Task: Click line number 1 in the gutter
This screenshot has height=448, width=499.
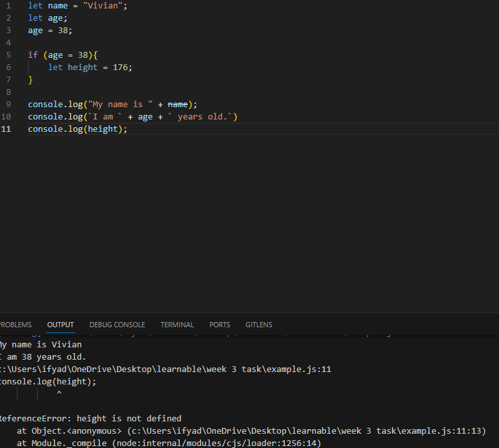Action: coord(8,6)
